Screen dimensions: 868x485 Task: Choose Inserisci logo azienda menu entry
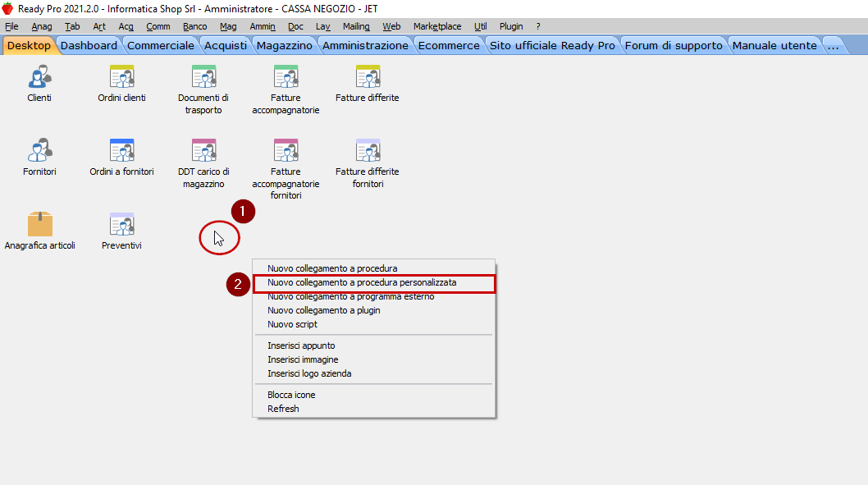click(x=373, y=373)
